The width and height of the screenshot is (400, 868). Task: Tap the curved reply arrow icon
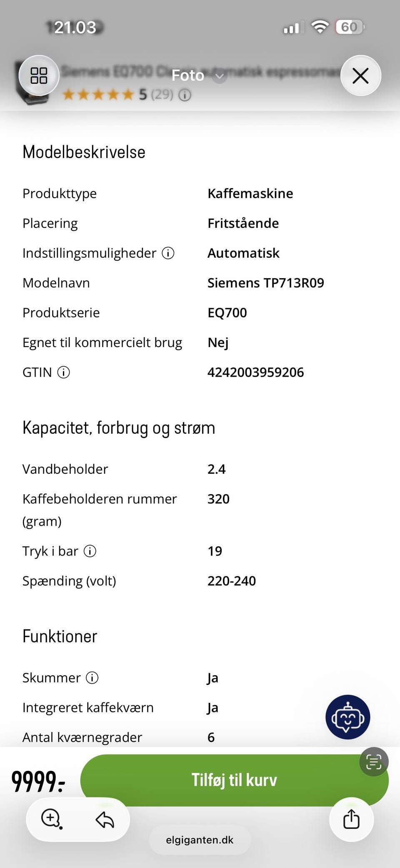pos(105,820)
